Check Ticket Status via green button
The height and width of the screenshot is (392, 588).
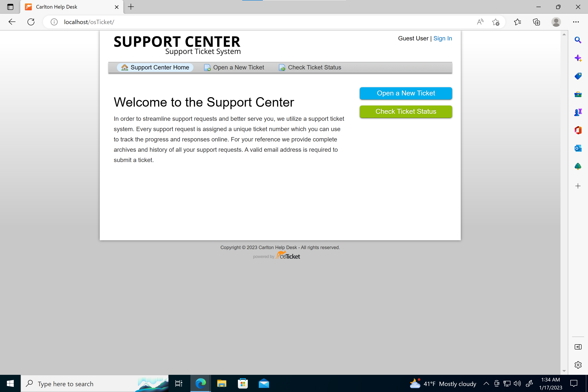click(406, 111)
